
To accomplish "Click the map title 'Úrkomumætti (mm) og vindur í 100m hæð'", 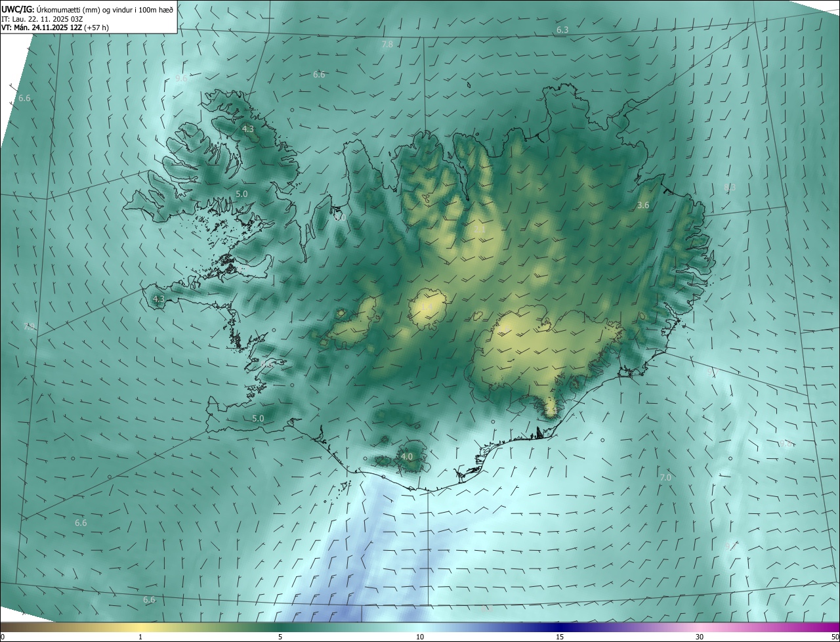I will 105,9.
